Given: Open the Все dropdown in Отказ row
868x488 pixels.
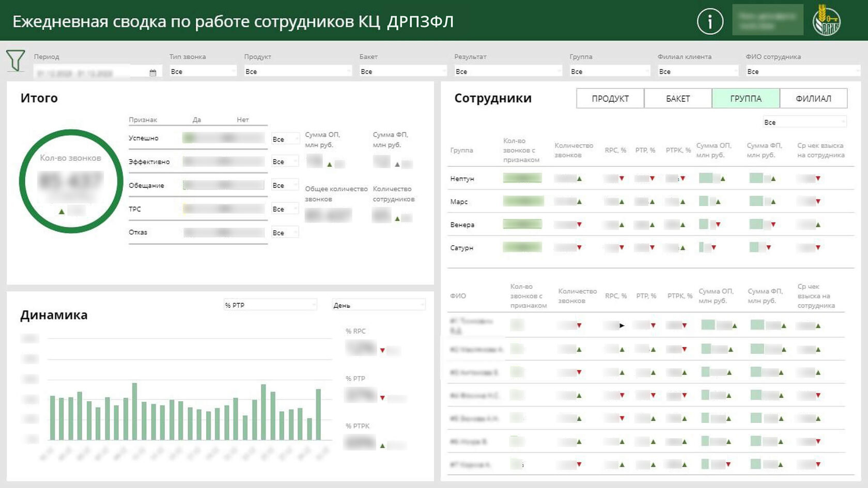Looking at the screenshot, I should pos(285,232).
